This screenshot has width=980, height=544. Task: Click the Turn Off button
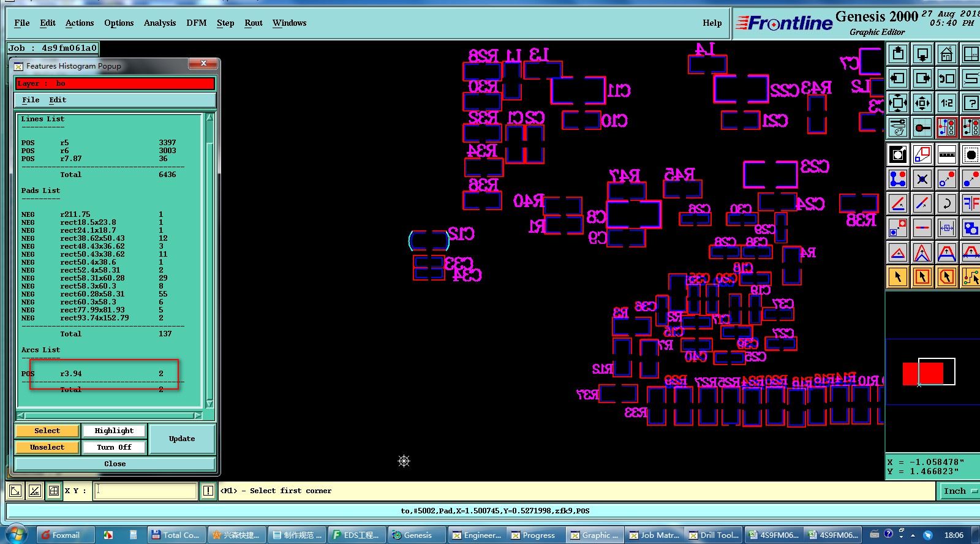114,447
